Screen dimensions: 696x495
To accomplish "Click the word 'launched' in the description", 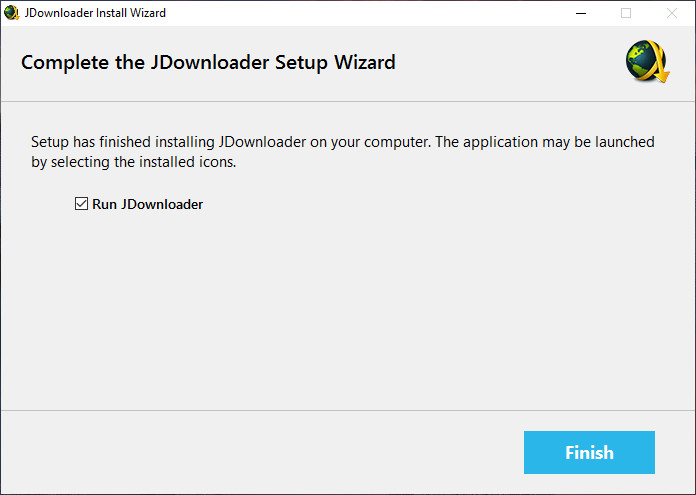I will (622, 142).
